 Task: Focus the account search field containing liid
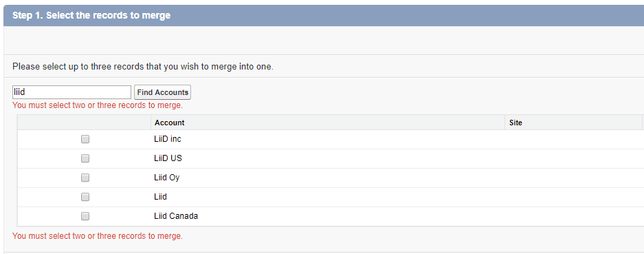click(x=71, y=92)
